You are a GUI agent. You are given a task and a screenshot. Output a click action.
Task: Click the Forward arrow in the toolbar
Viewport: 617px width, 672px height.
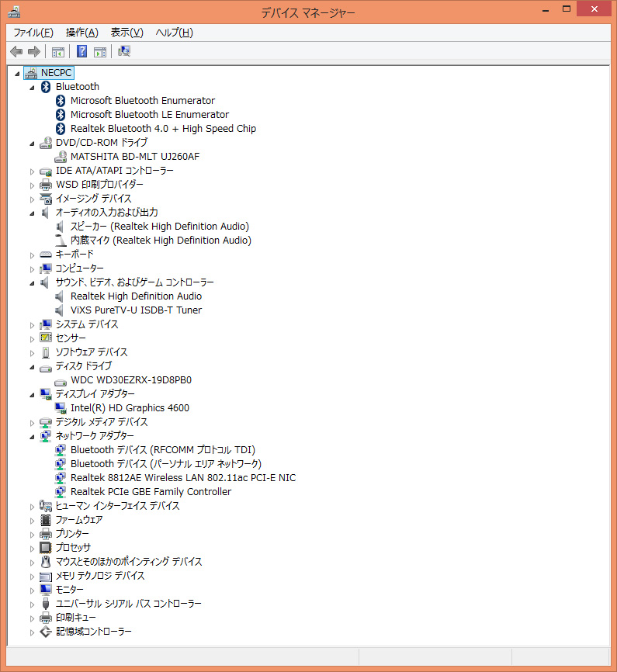click(33, 52)
